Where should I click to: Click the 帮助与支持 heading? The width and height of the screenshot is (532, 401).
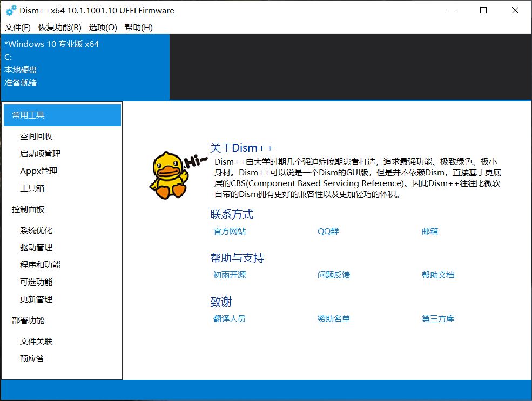coord(237,258)
